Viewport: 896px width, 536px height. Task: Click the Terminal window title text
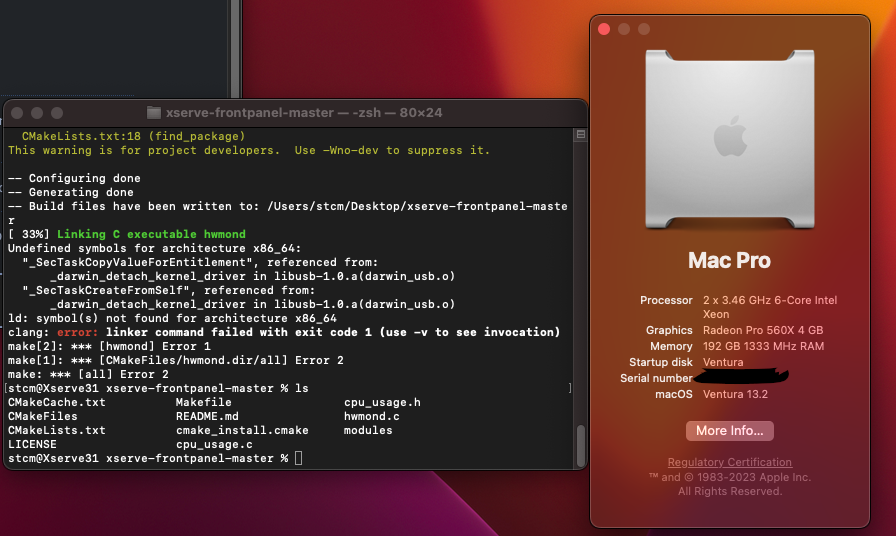[x=304, y=113]
